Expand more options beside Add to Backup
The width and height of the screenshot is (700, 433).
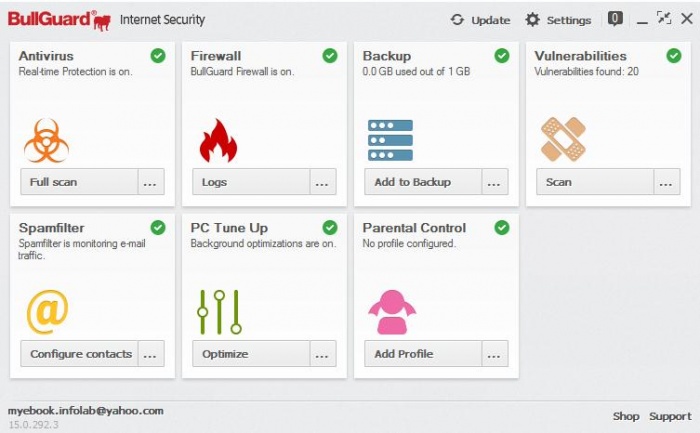click(x=495, y=182)
